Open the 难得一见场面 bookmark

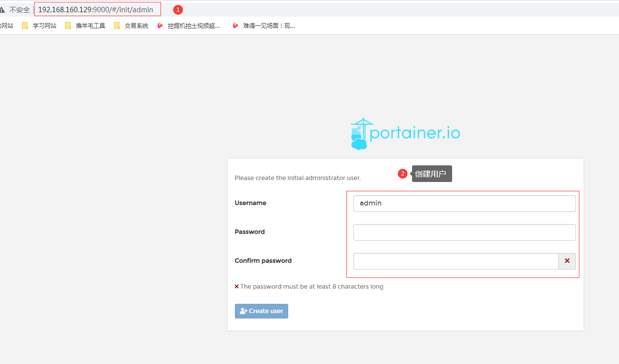(264, 26)
